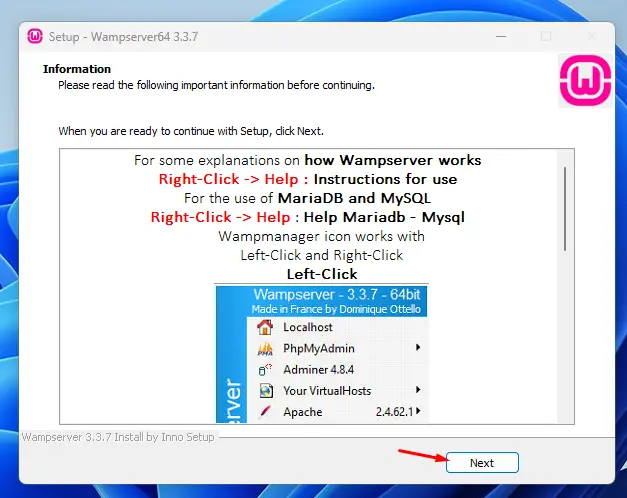627x498 pixels.
Task: Select Apache 2.4.62.1 menu entry
Action: point(337,412)
